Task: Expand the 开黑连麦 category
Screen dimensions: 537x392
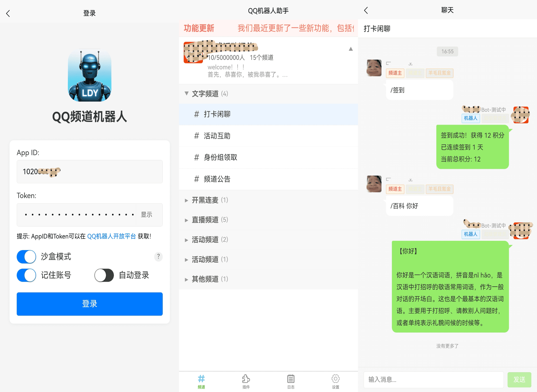Action: 268,200
